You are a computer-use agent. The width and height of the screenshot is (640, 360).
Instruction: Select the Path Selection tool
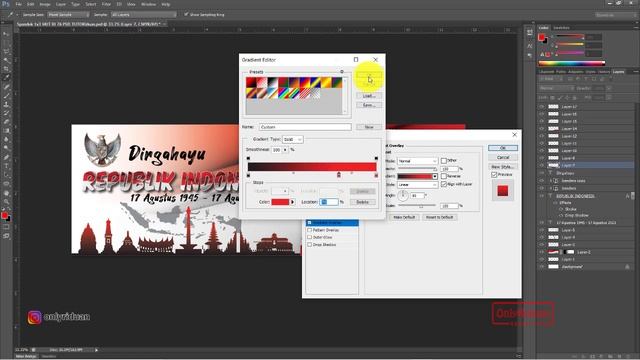6,175
